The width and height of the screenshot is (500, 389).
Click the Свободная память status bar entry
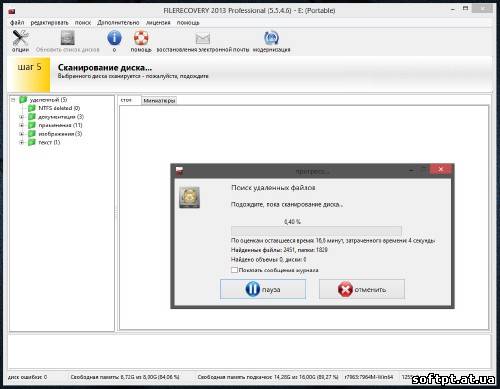[125, 377]
